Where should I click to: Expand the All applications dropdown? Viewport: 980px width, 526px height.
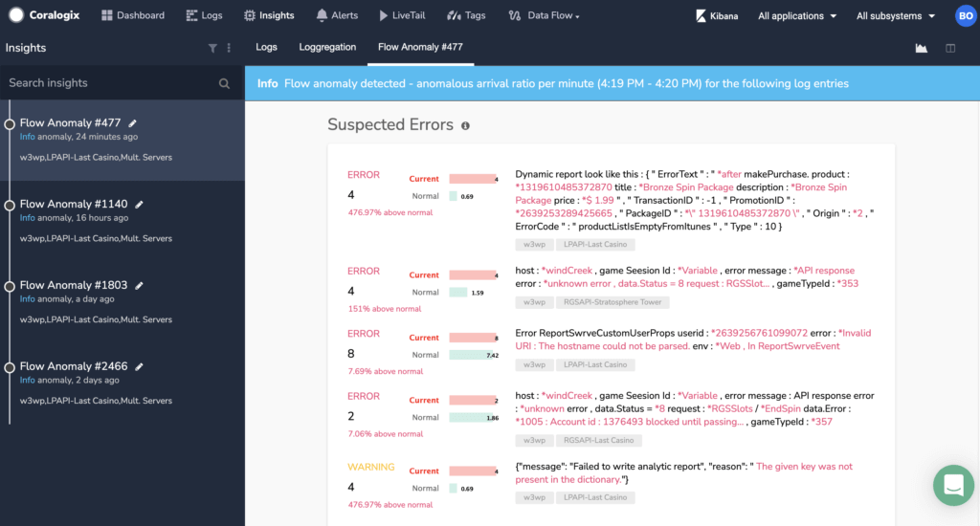point(797,15)
